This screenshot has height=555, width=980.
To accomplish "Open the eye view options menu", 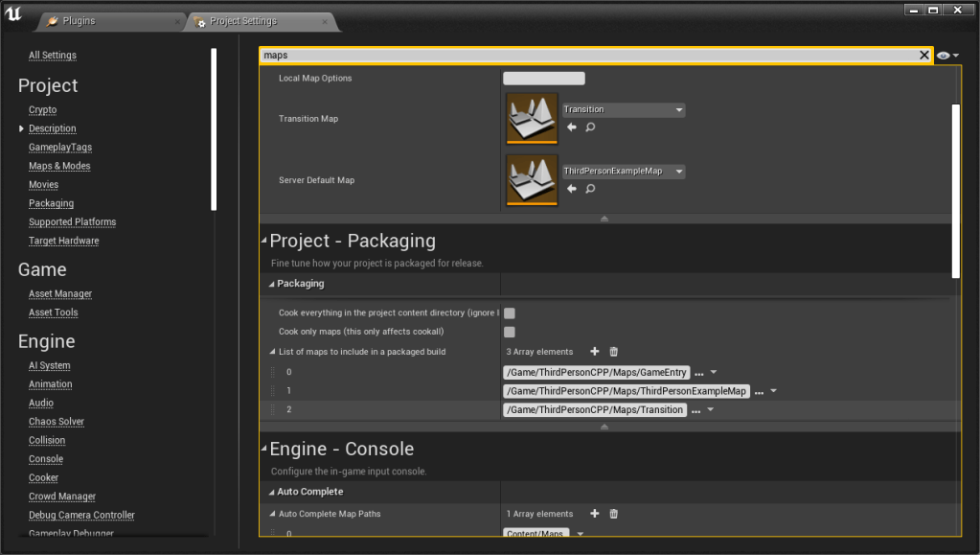I will coord(946,56).
